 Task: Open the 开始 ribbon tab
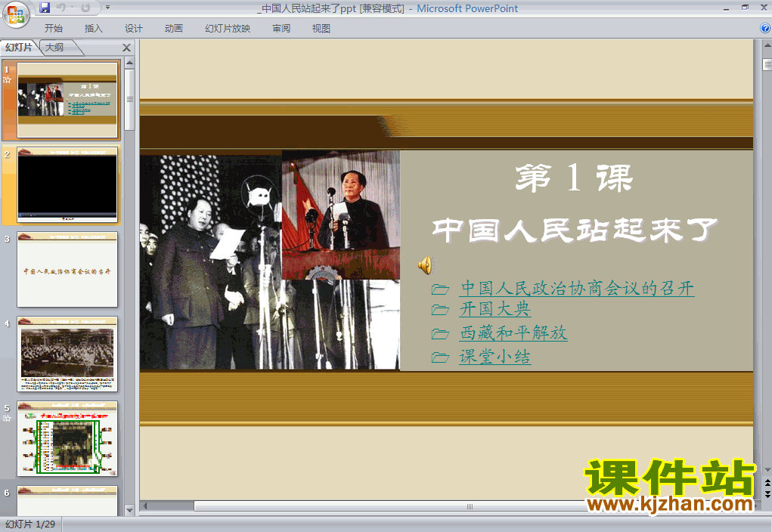[54, 29]
